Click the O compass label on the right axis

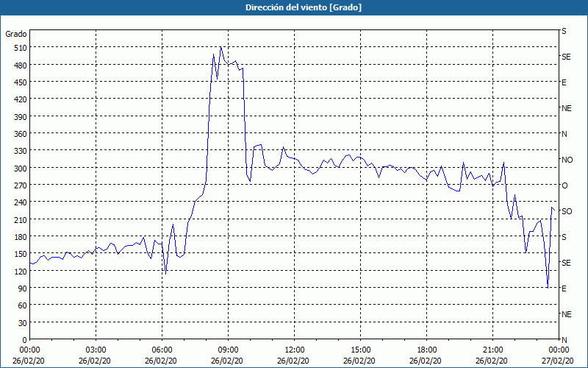click(564, 185)
